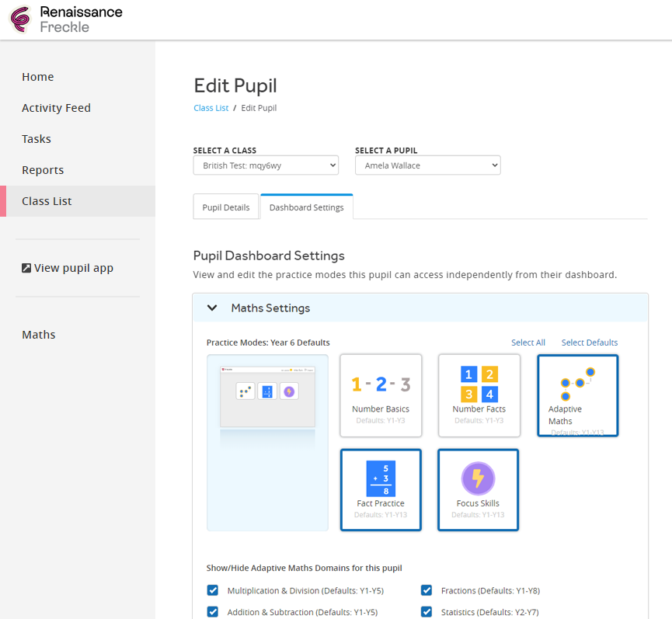Image resolution: width=672 pixels, height=619 pixels.
Task: Open Tasks in sidebar
Action: (x=37, y=139)
